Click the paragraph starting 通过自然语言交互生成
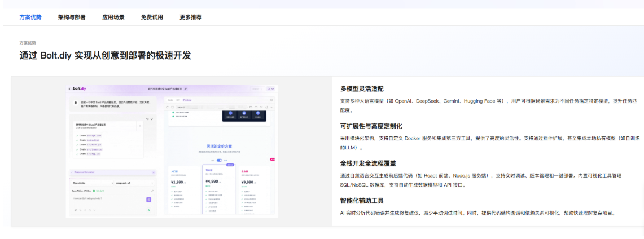The image size is (644, 239). (480, 180)
